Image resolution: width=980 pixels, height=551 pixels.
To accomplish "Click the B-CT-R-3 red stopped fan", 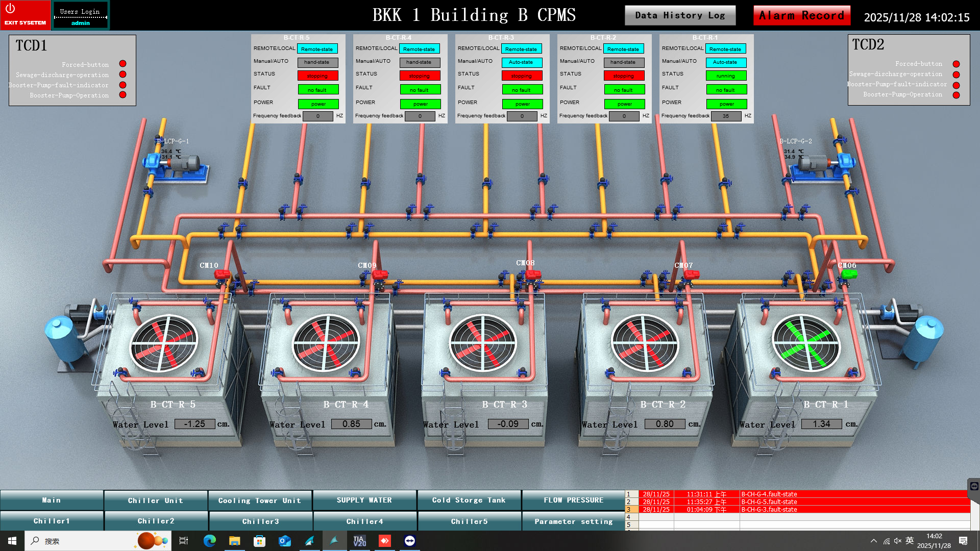I will tap(482, 343).
